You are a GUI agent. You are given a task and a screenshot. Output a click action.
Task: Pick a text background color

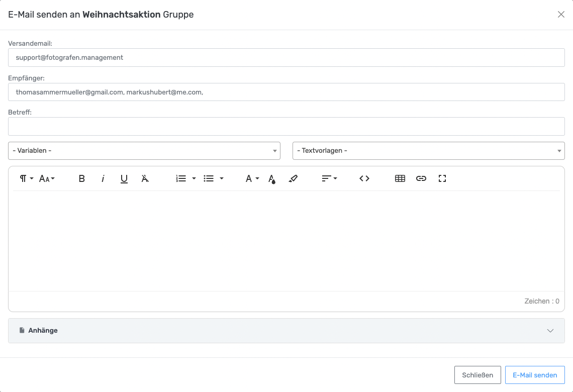click(x=272, y=178)
